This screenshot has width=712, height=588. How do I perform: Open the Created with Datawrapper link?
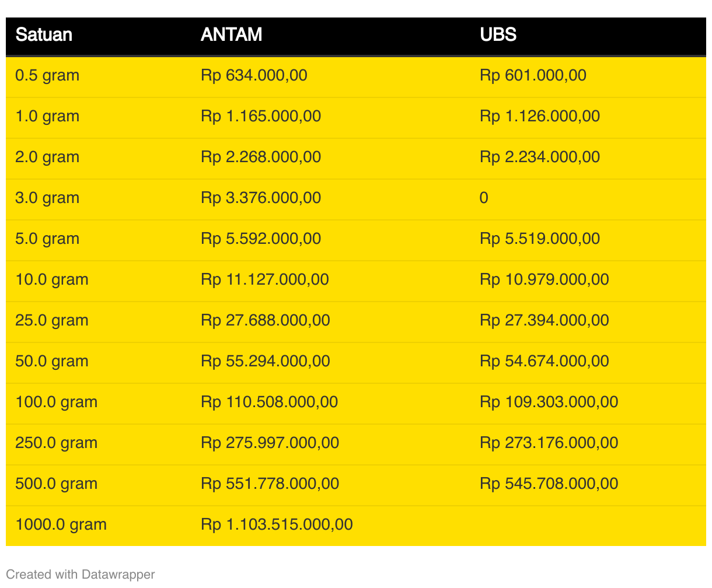(81, 575)
